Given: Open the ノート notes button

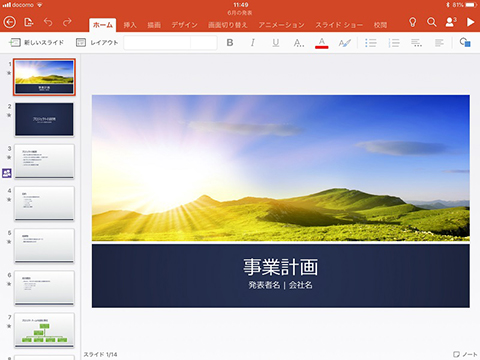Looking at the screenshot, I should tap(465, 354).
